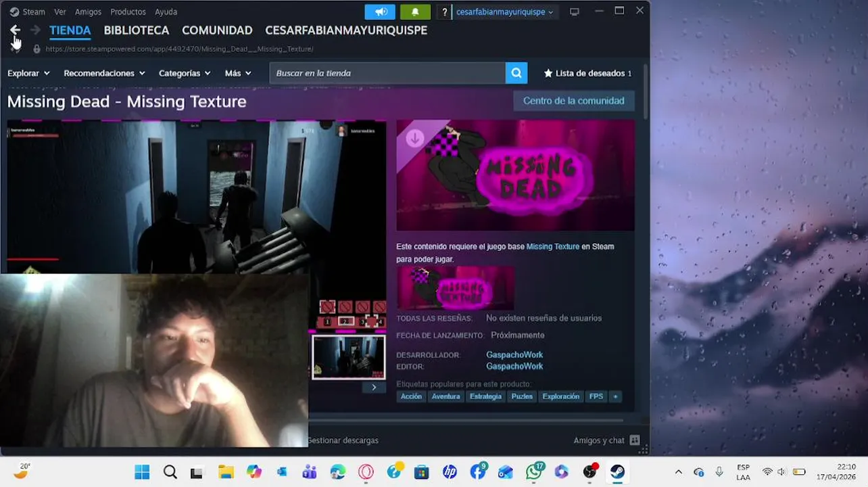Click the magnifier search button in store

pos(516,73)
